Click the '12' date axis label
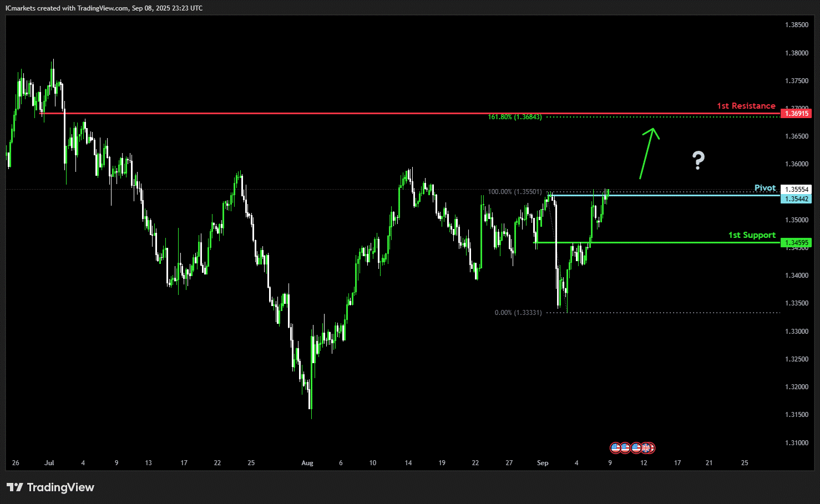 click(644, 463)
